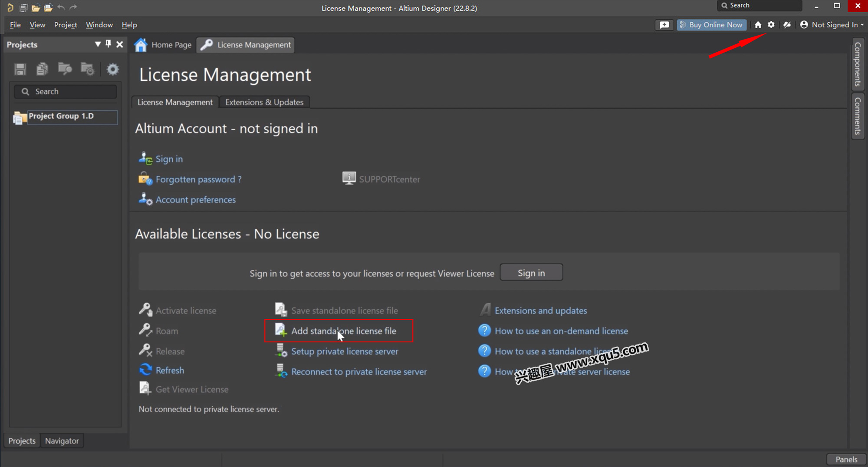Screen dimensions: 868x467
Task: Pin the Projects panel
Action: (x=108, y=44)
